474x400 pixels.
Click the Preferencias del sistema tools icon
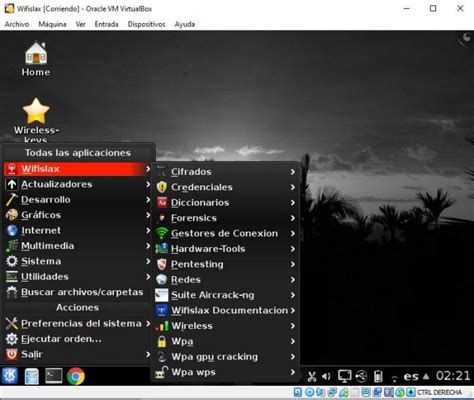(x=12, y=323)
